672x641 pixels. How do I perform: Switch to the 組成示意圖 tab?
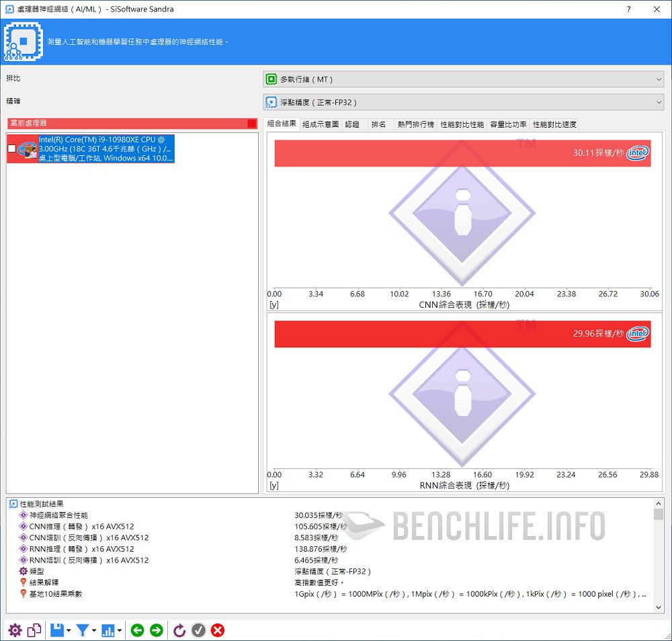[321, 124]
